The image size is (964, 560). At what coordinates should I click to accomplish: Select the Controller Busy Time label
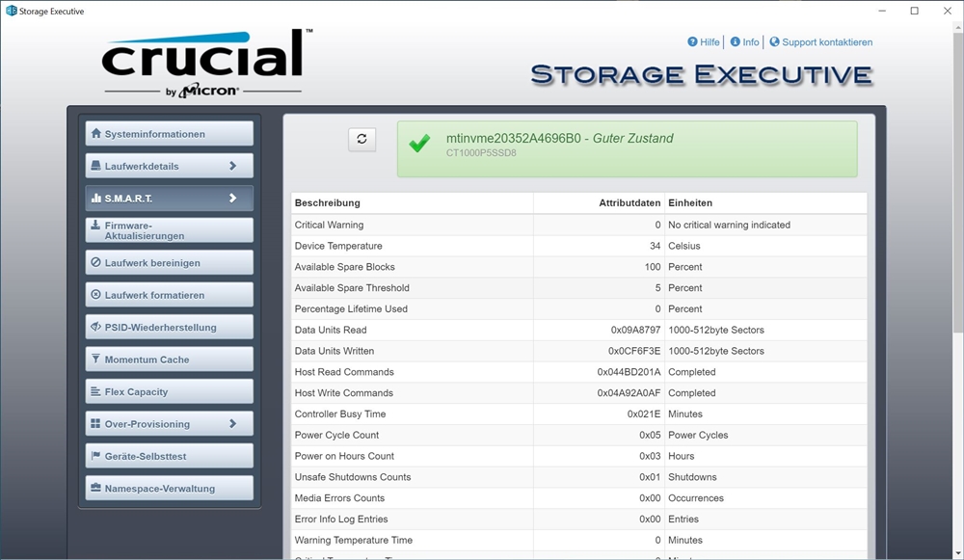pyautogui.click(x=340, y=413)
